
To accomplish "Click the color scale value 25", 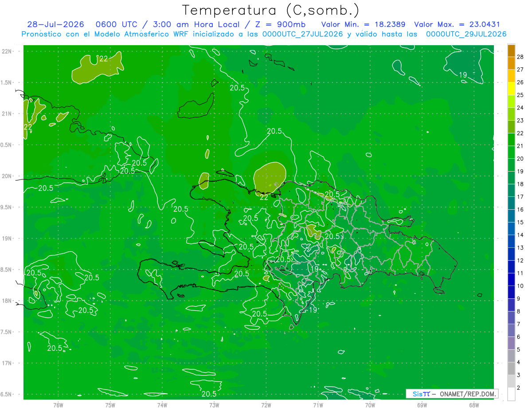I will pyautogui.click(x=520, y=95).
